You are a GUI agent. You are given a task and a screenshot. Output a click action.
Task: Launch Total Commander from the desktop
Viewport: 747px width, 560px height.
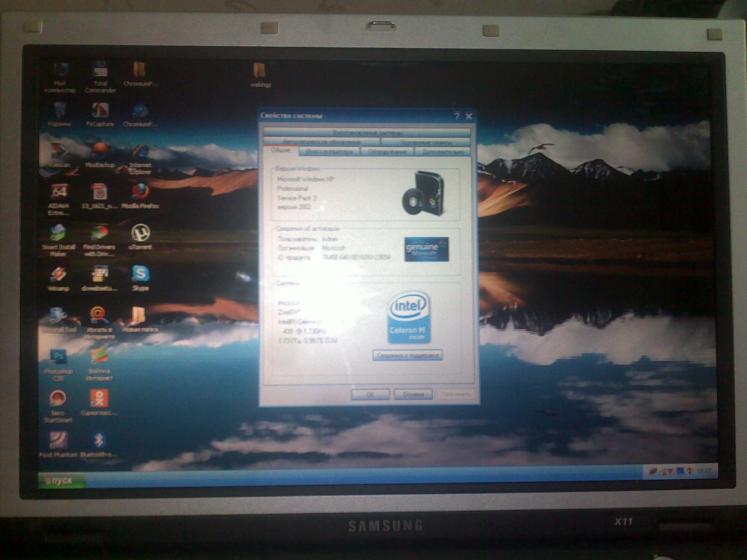(100, 77)
